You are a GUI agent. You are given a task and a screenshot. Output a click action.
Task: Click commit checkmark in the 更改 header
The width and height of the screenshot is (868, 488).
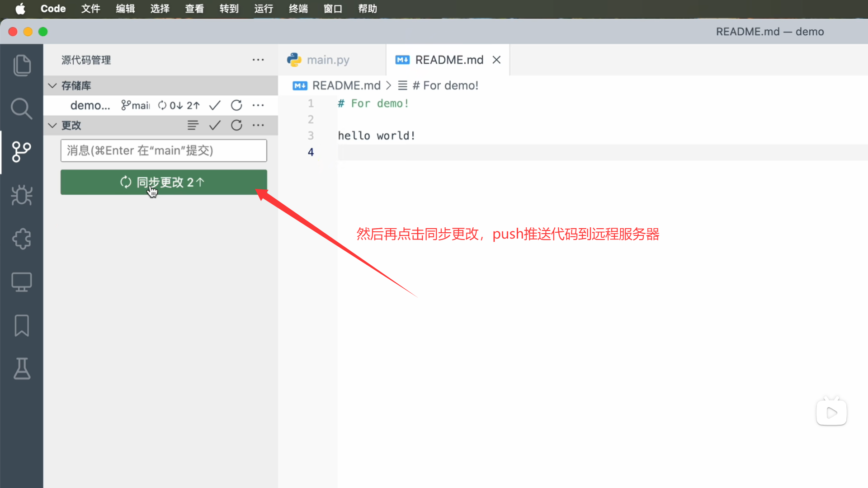click(215, 125)
